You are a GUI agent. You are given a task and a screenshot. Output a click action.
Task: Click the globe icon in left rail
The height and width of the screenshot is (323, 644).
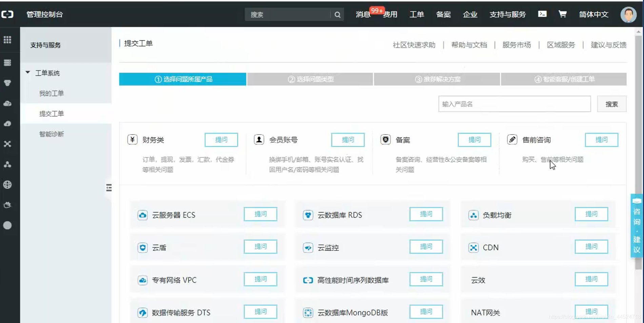point(7,185)
